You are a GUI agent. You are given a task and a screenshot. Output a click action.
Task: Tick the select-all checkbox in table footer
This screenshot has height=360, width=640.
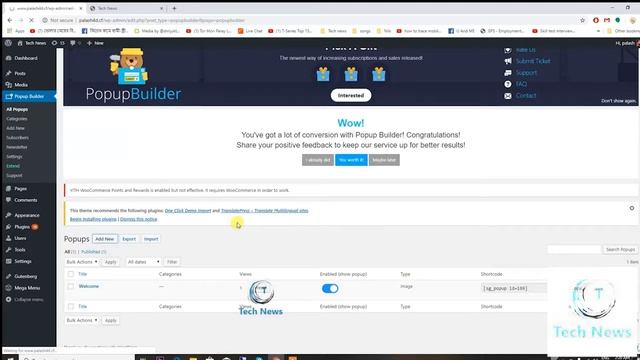coord(71,306)
